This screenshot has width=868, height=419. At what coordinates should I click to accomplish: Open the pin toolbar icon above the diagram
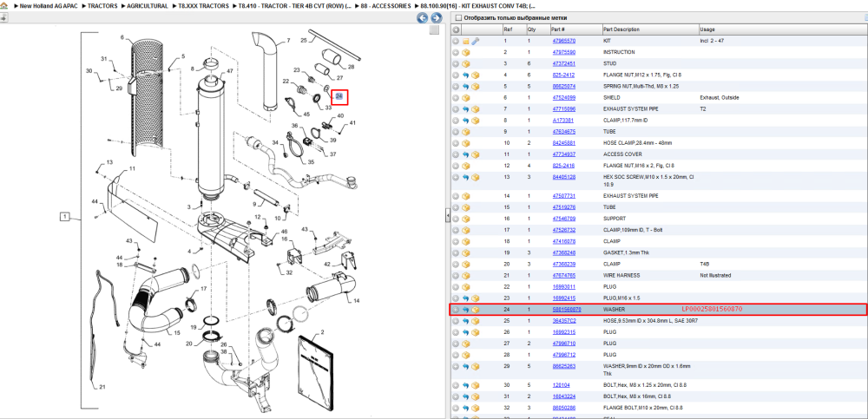point(3,17)
